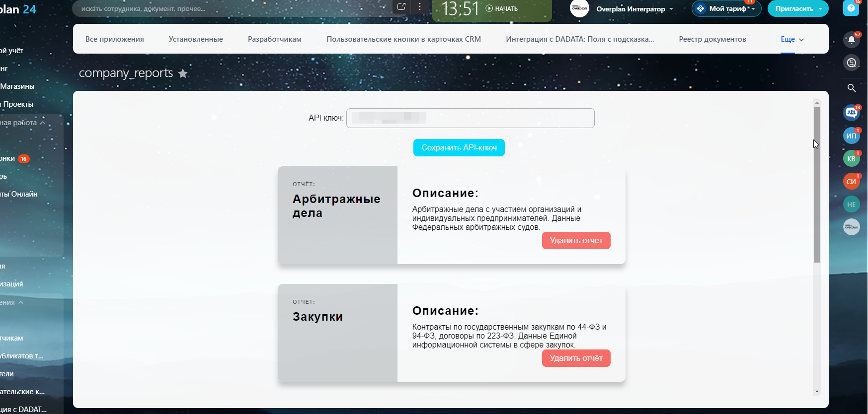Start the workday timer with Начать
Image resolution: width=868 pixels, height=414 pixels.
click(x=502, y=8)
